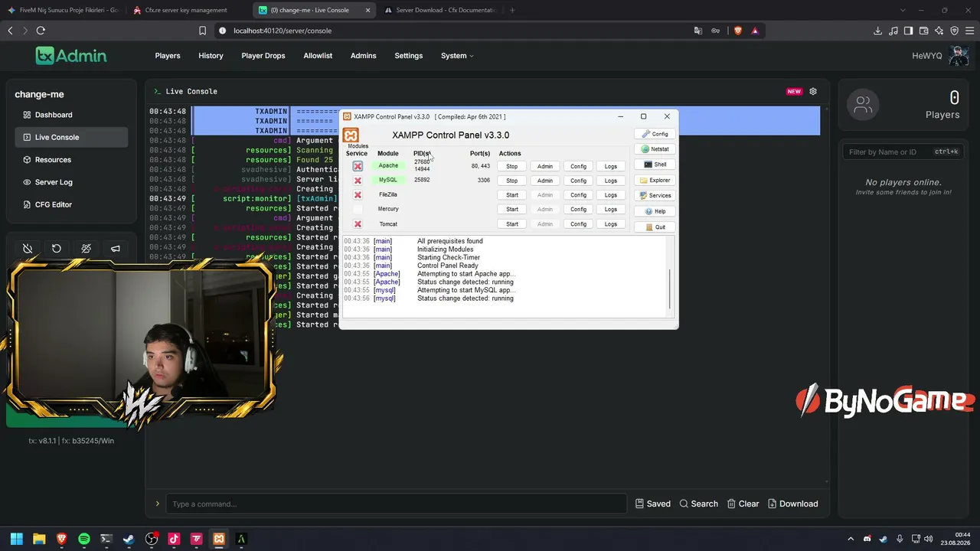Open the Allowlist menu item
This screenshot has height=551, width=980.
[318, 56]
